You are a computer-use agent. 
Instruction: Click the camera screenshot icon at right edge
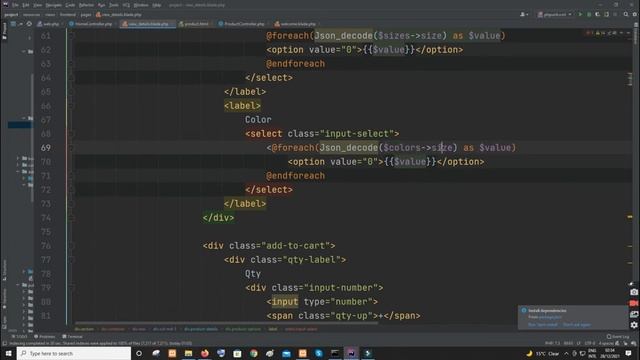(x=633, y=292)
